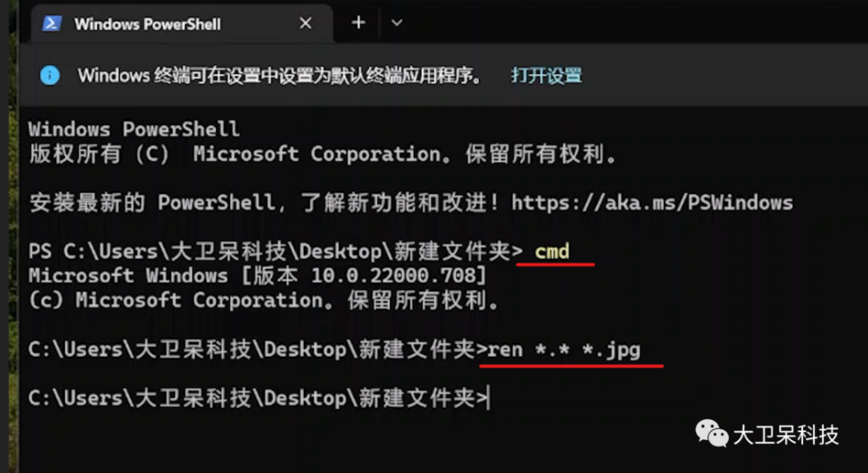Open the 打开设置 settings link
868x473 pixels.
(546, 75)
